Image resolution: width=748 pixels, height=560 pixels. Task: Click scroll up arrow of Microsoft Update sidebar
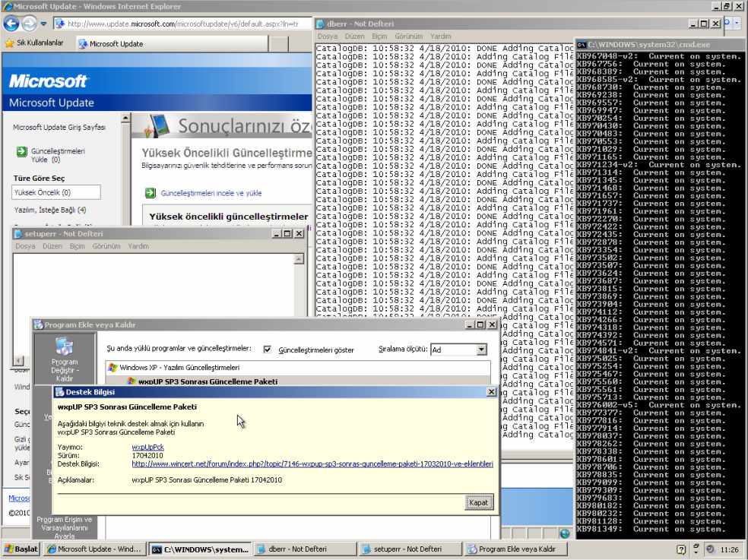click(125, 118)
